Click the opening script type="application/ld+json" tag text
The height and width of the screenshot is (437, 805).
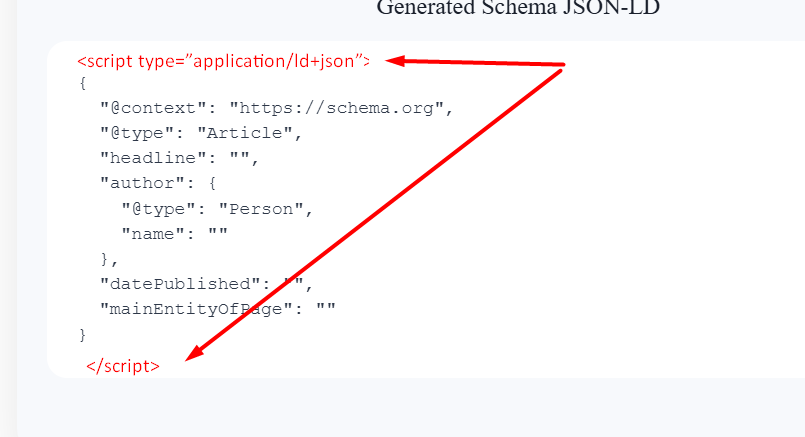[x=223, y=61]
